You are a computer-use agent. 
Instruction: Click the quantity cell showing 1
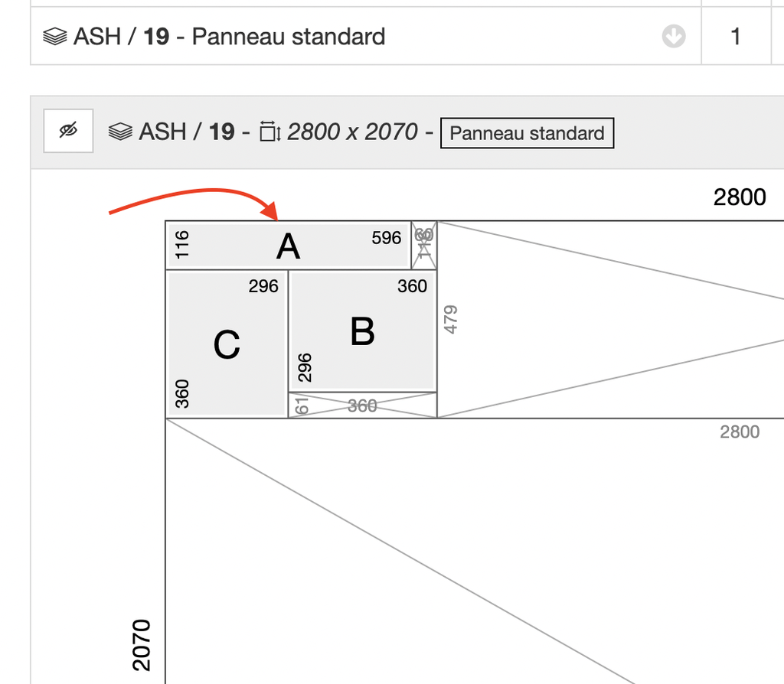coord(736,37)
